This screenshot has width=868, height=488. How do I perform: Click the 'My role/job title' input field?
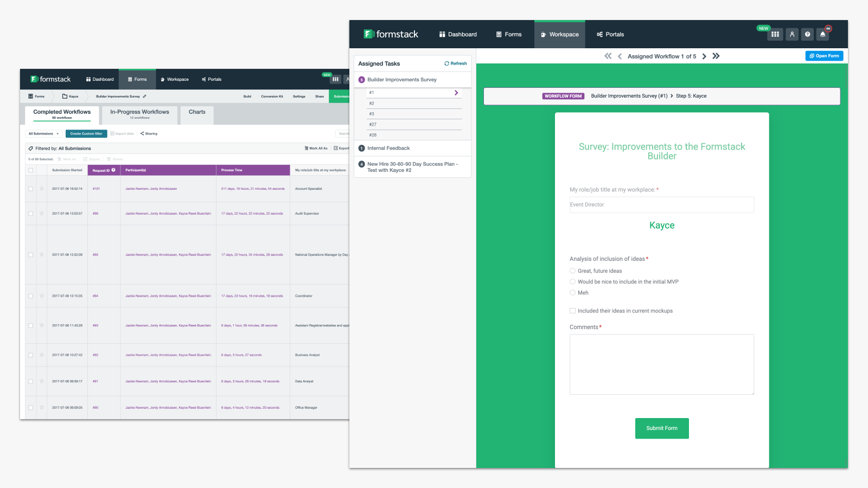pos(662,204)
